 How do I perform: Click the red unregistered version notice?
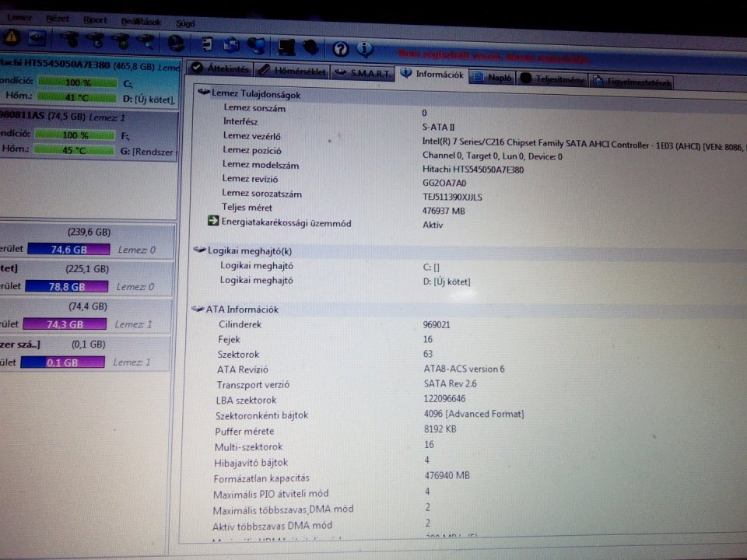[494, 57]
